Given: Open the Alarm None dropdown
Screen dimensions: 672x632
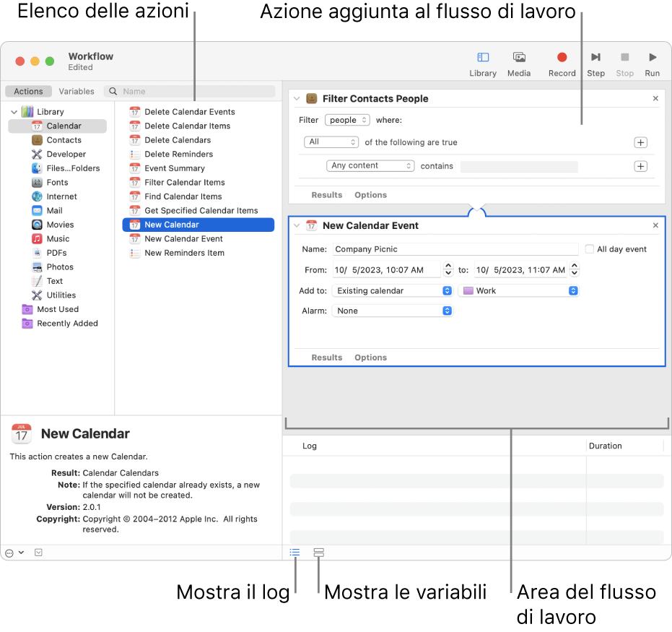Looking at the screenshot, I should point(393,311).
